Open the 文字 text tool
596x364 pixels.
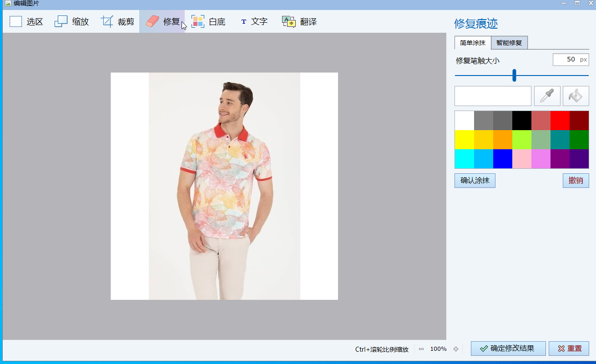(254, 21)
